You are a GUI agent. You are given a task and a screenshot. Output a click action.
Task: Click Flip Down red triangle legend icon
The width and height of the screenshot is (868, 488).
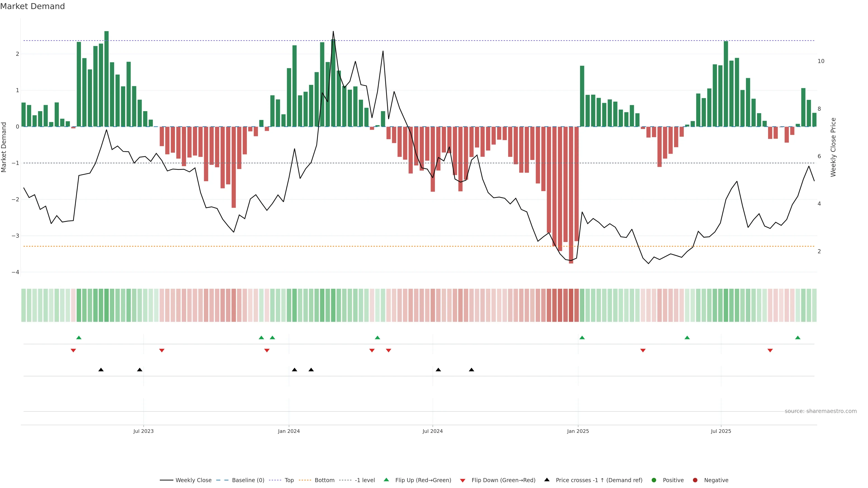[463, 481]
